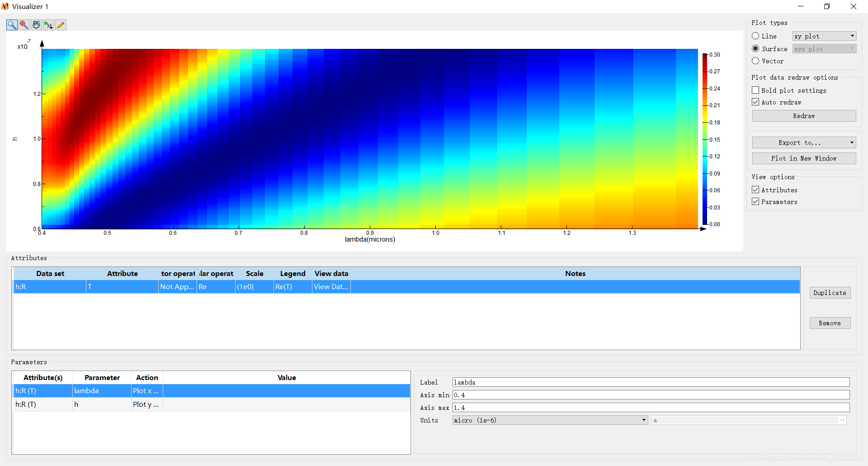Enable Hold plot settings

click(755, 90)
